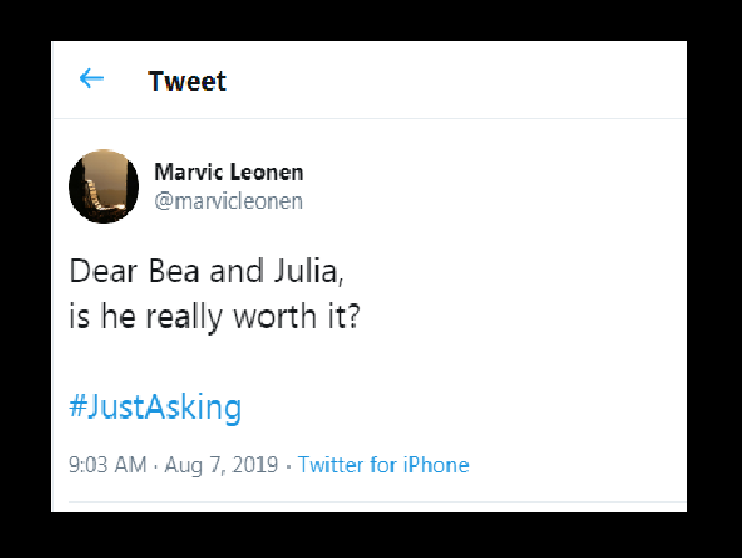Screen dimensions: 742x558
Task: Click the Marvic Leonen display name
Action: coord(228,172)
